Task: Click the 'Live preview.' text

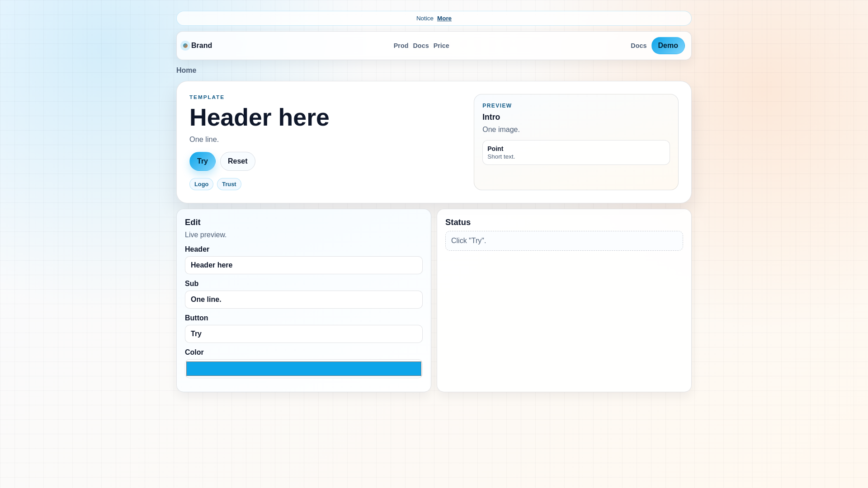Action: click(x=206, y=235)
